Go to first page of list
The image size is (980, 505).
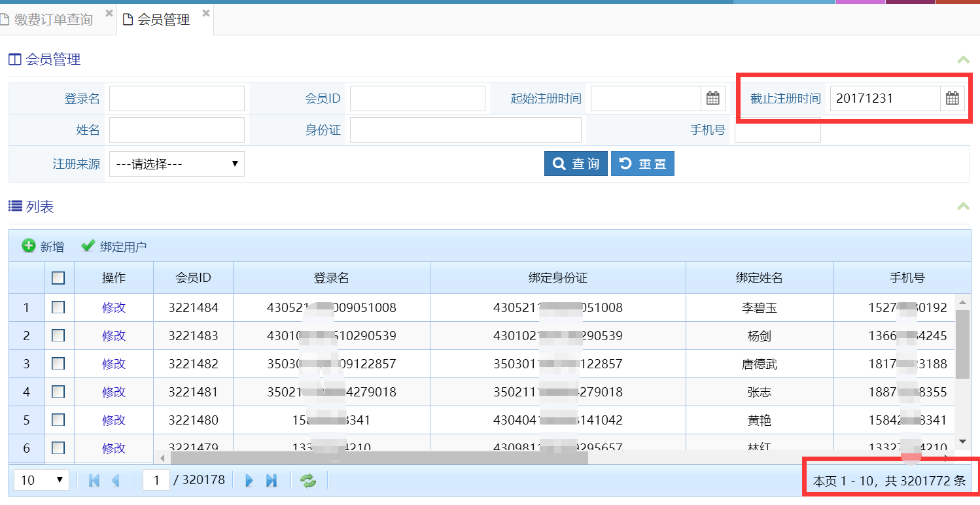point(94,481)
